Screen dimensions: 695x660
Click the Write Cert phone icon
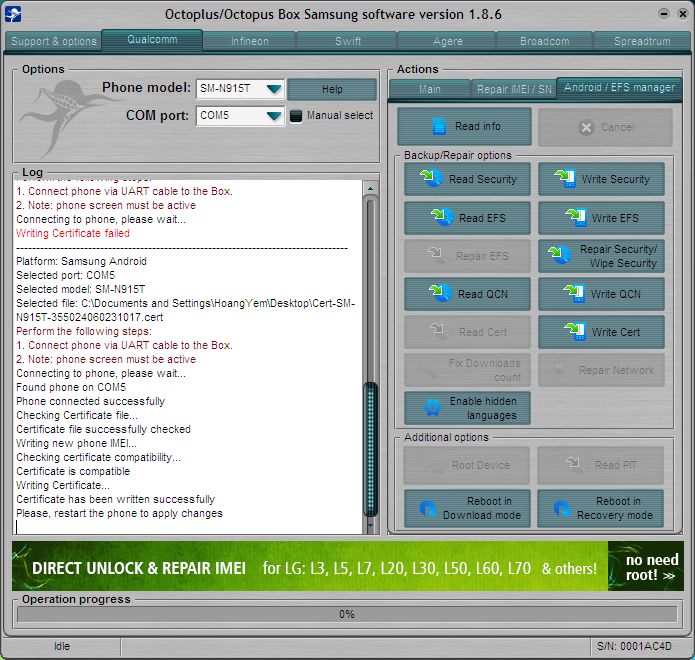click(575, 331)
